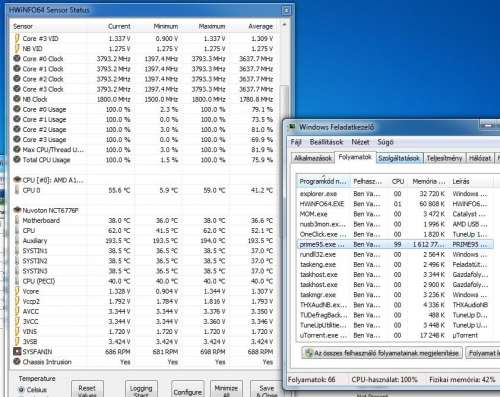Switch to the Teljesítmény tab
Viewport: 500px width, 397px height.
444,158
